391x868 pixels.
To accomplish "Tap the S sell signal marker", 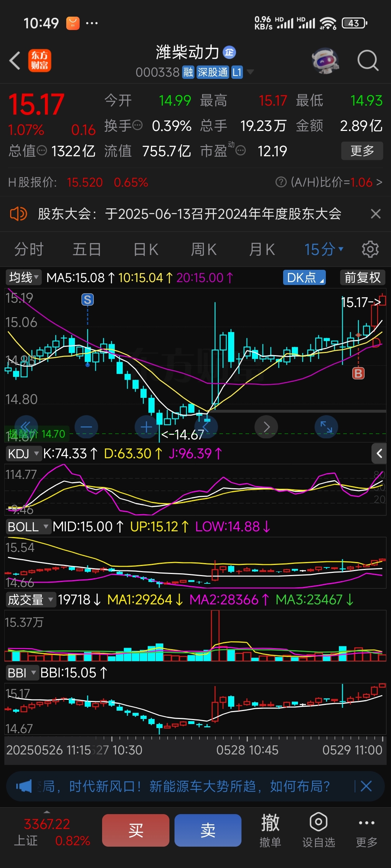I will 87,299.
